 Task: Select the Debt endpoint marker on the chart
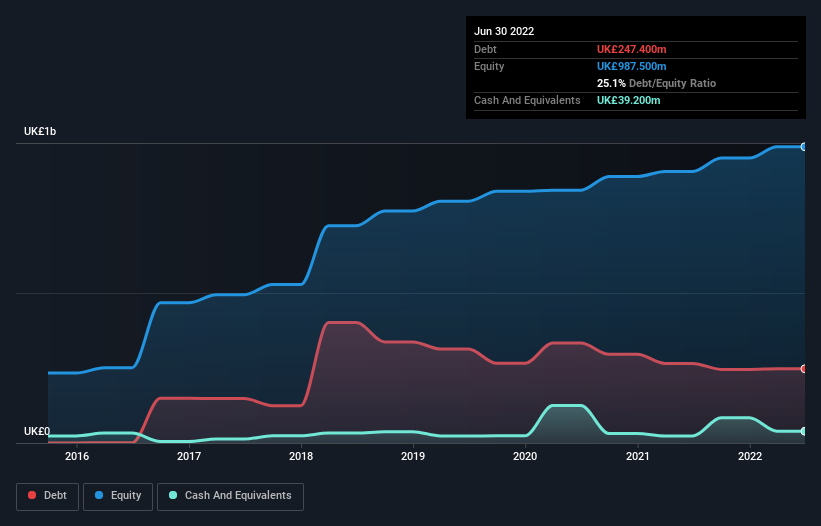(804, 369)
